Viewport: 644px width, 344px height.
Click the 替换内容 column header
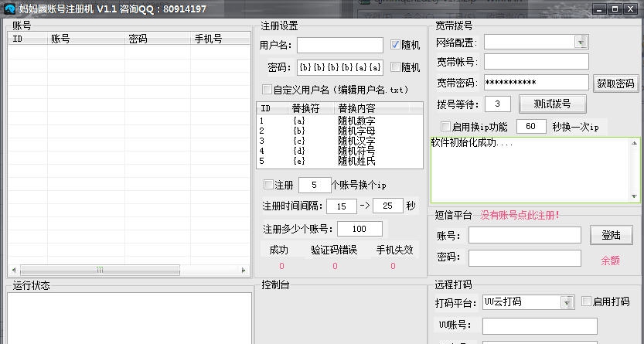click(372, 108)
